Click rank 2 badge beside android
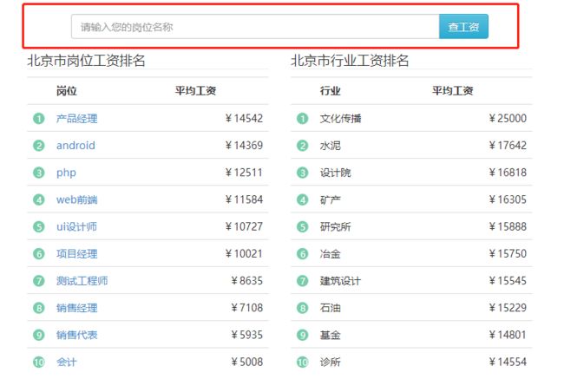This screenshot has height=392, width=564. click(38, 146)
